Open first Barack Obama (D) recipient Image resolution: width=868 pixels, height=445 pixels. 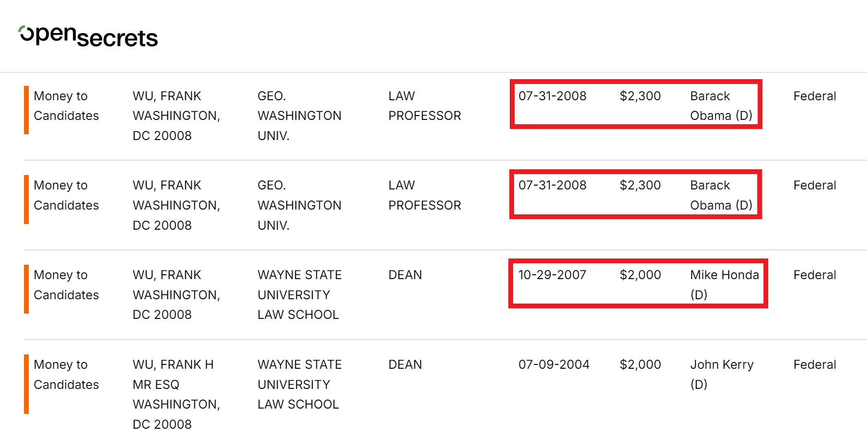pos(721,106)
